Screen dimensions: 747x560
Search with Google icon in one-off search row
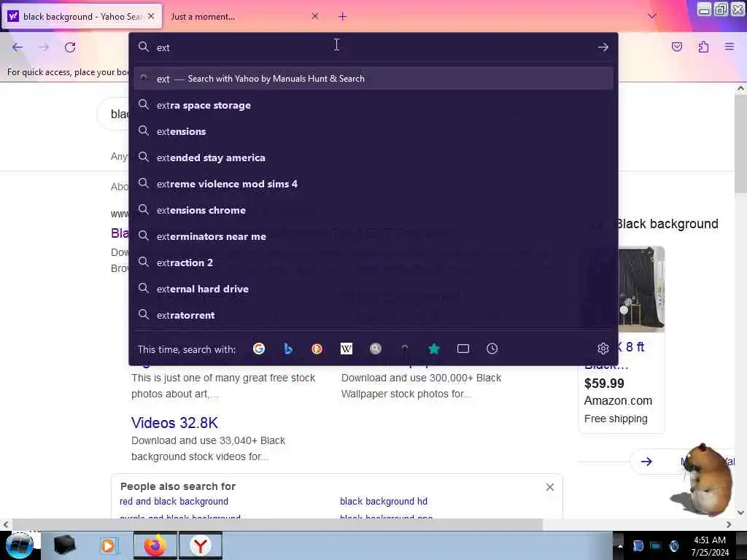pyautogui.click(x=259, y=349)
